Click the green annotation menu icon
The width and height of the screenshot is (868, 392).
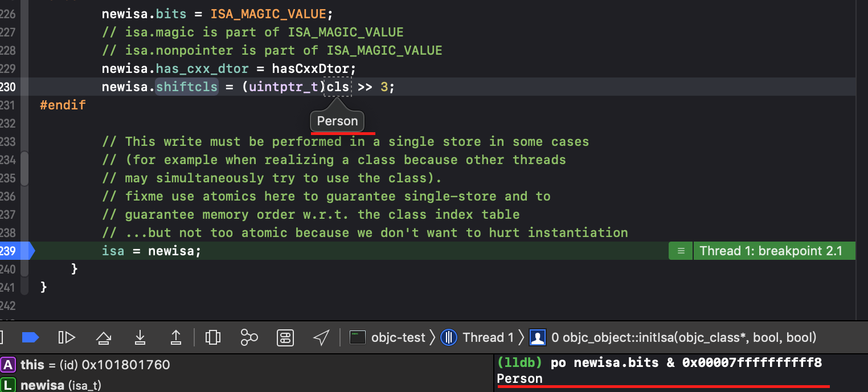tap(681, 251)
